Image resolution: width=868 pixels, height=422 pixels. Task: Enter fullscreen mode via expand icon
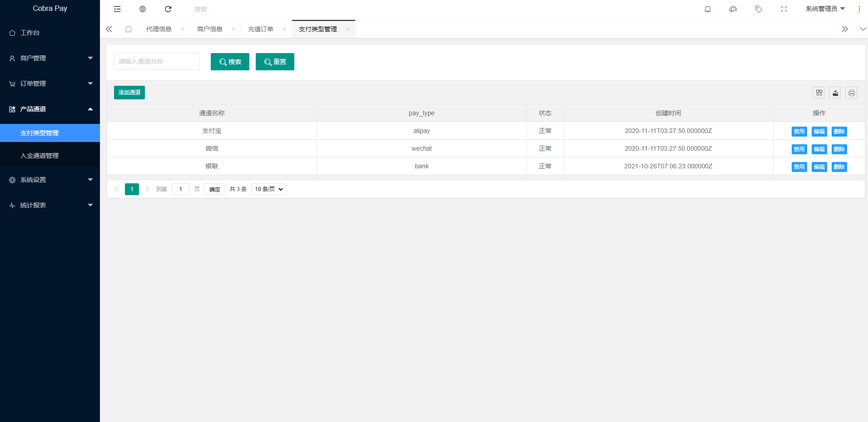pyautogui.click(x=784, y=9)
